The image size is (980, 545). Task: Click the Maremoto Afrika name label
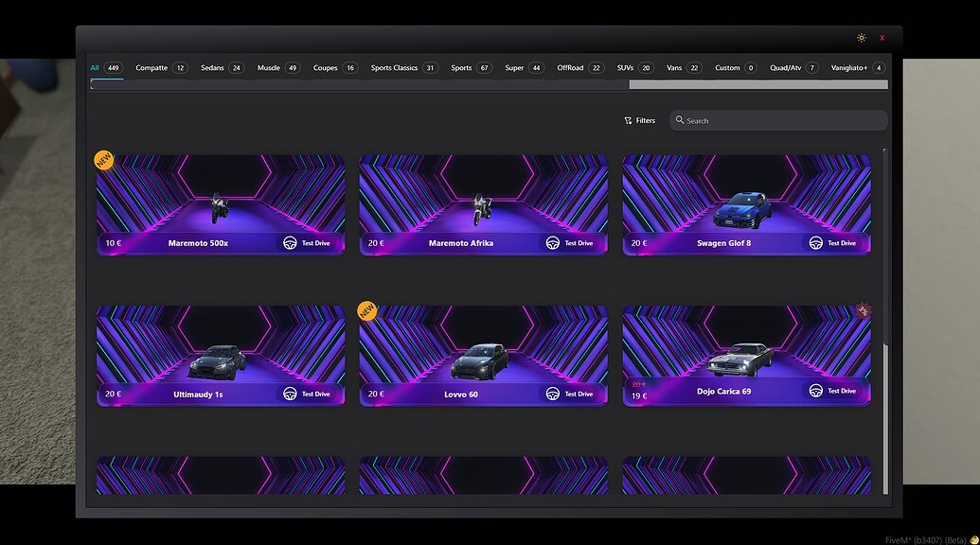(460, 243)
